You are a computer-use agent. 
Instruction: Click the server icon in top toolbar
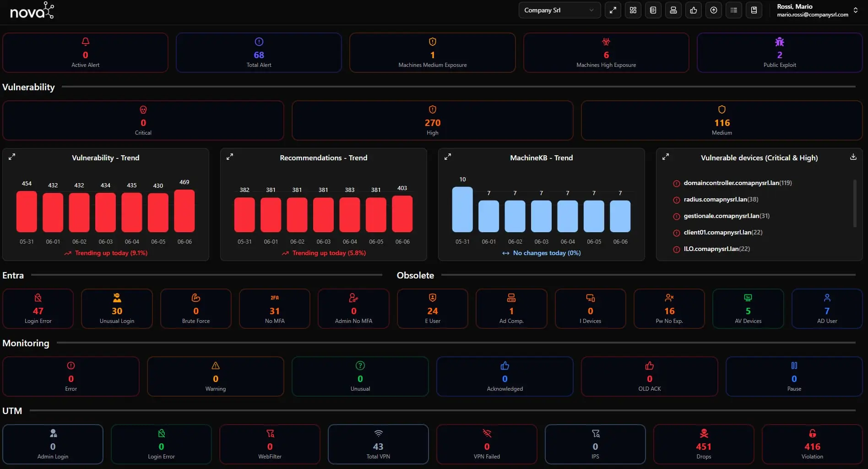coord(673,10)
